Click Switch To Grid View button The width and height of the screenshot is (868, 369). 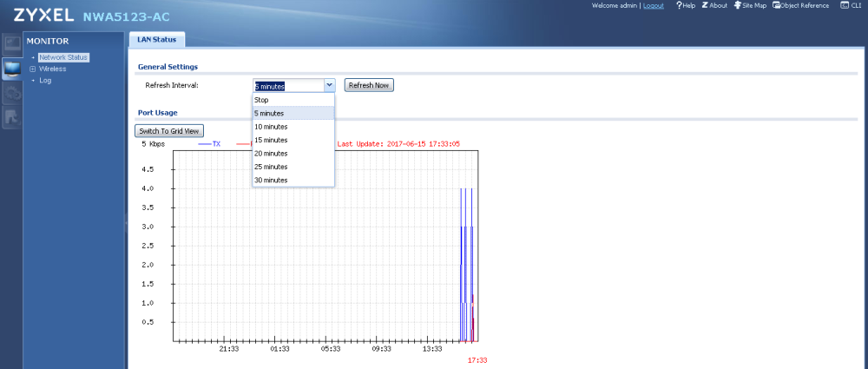(170, 131)
